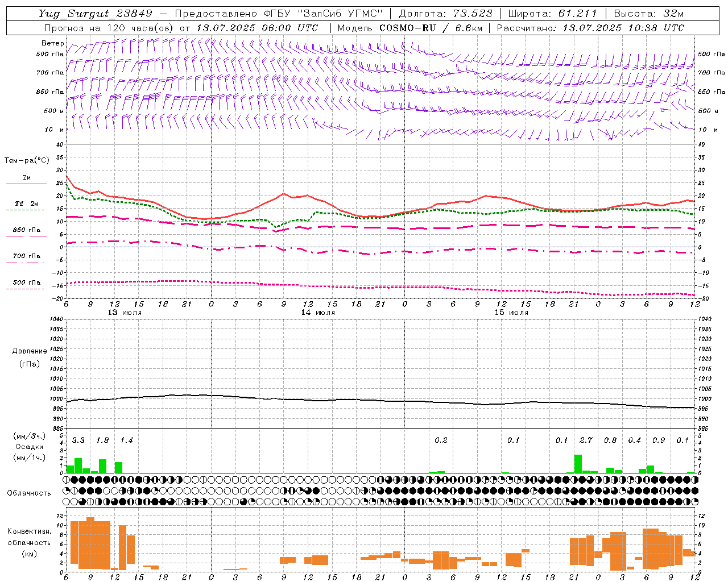Click the 13 июля date label
This screenshot has width=728, height=582.
click(x=125, y=313)
